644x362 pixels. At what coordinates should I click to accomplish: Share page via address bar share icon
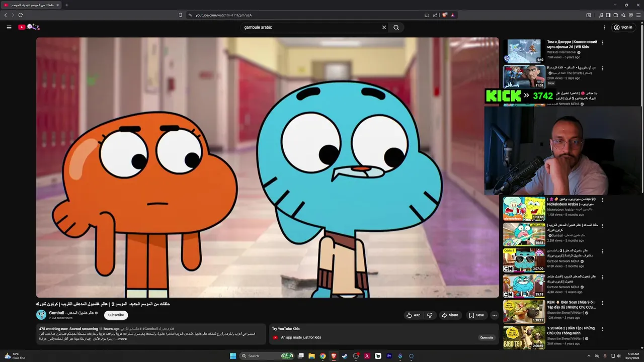click(435, 15)
